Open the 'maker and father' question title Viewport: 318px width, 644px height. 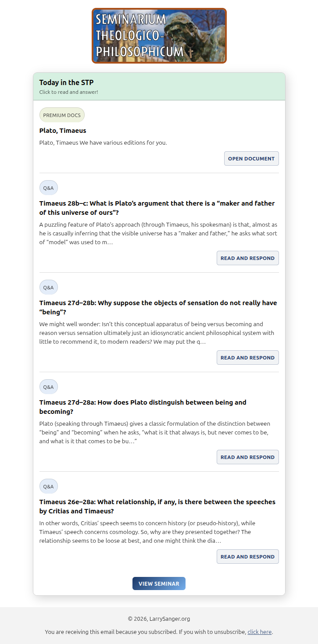tap(157, 208)
